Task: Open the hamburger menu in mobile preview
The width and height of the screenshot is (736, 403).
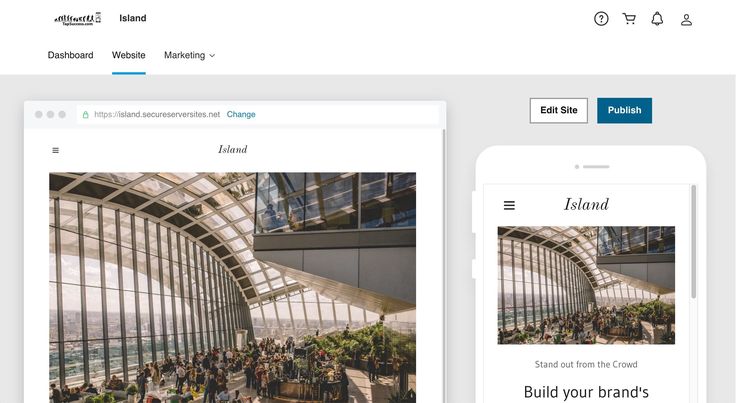Action: [509, 205]
